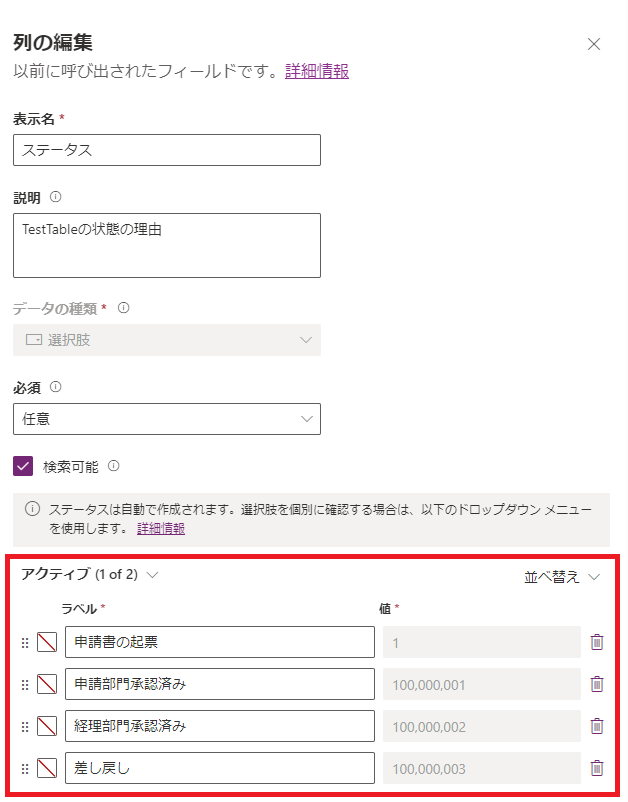Edit the 申請部門承認済み label field
Screen dimensions: 628x802
click(x=220, y=684)
